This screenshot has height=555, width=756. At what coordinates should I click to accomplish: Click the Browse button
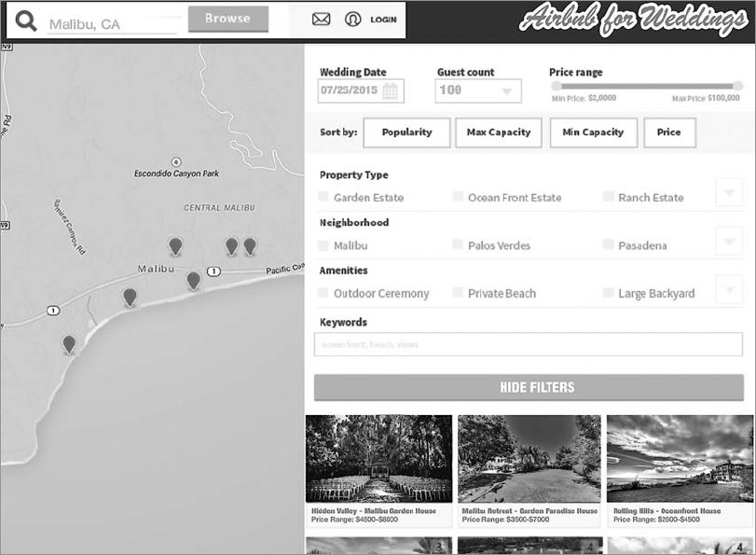coord(228,19)
